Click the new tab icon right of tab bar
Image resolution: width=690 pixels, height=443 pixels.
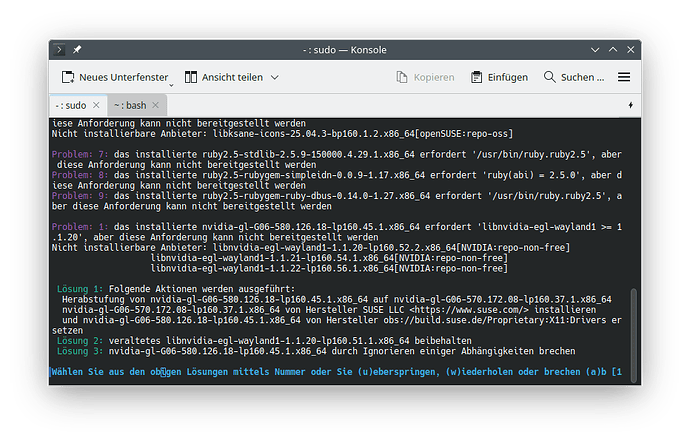point(630,105)
